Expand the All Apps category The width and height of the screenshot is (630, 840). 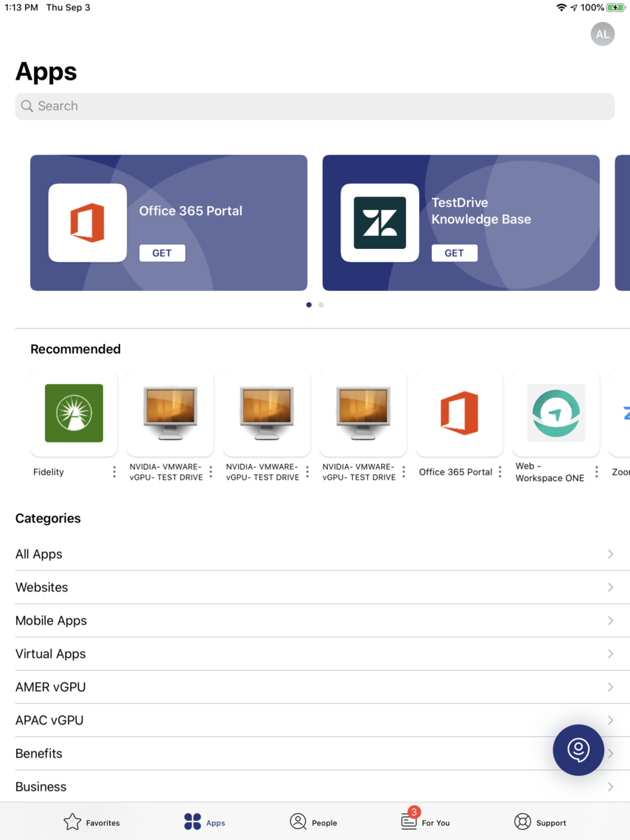(x=315, y=554)
